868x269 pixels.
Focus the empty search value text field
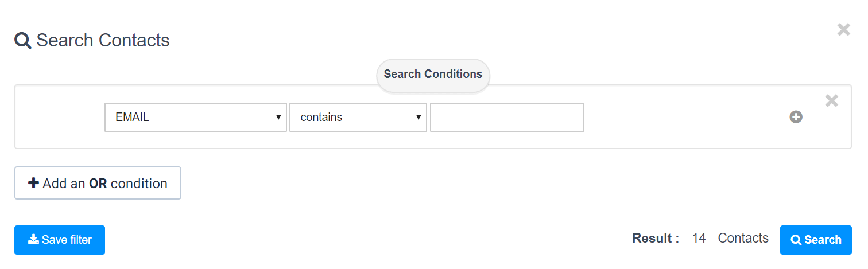pyautogui.click(x=507, y=117)
